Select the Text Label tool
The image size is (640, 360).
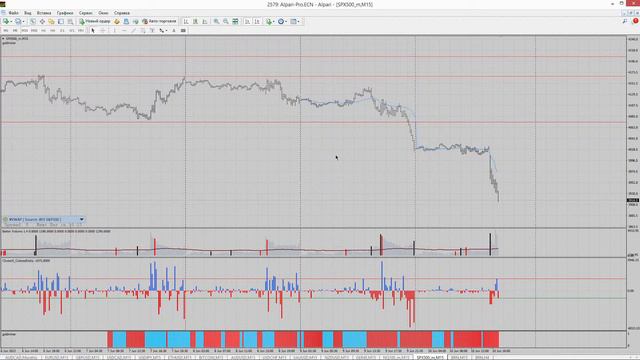[183, 31]
